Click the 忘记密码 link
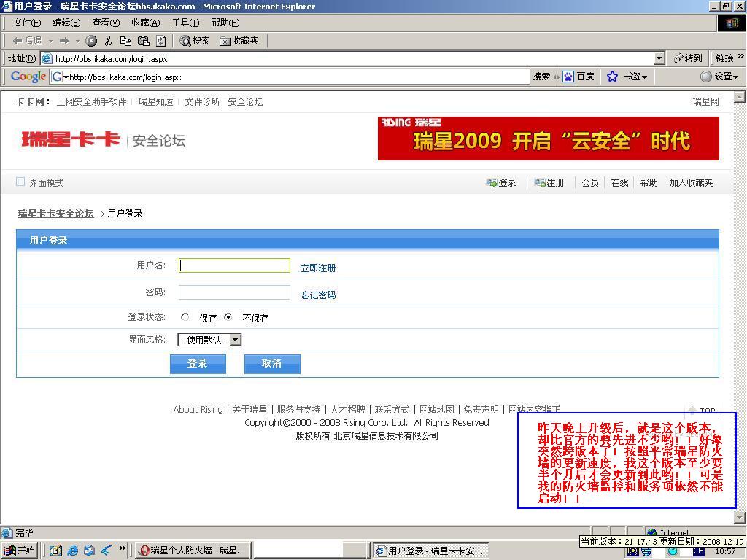This screenshot has height=560, width=747. pyautogui.click(x=318, y=295)
